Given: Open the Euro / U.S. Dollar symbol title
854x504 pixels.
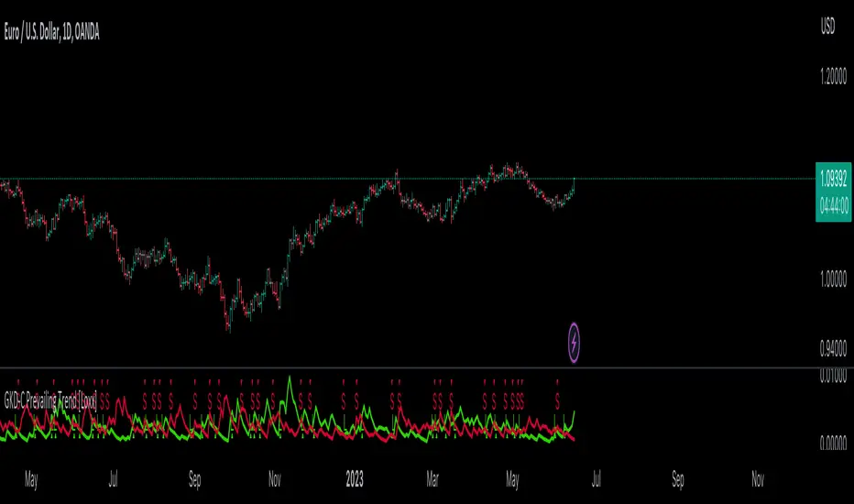Looking at the screenshot, I should (51, 32).
